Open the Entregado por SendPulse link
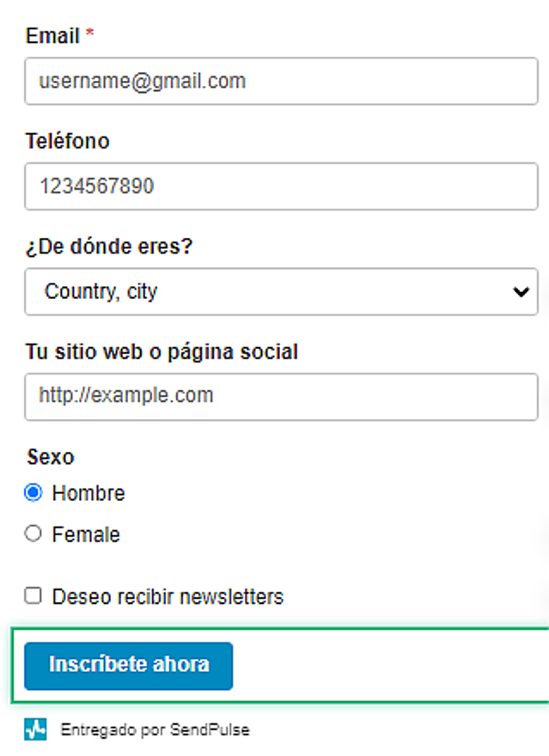This screenshot has height=756, width=549. [155, 730]
